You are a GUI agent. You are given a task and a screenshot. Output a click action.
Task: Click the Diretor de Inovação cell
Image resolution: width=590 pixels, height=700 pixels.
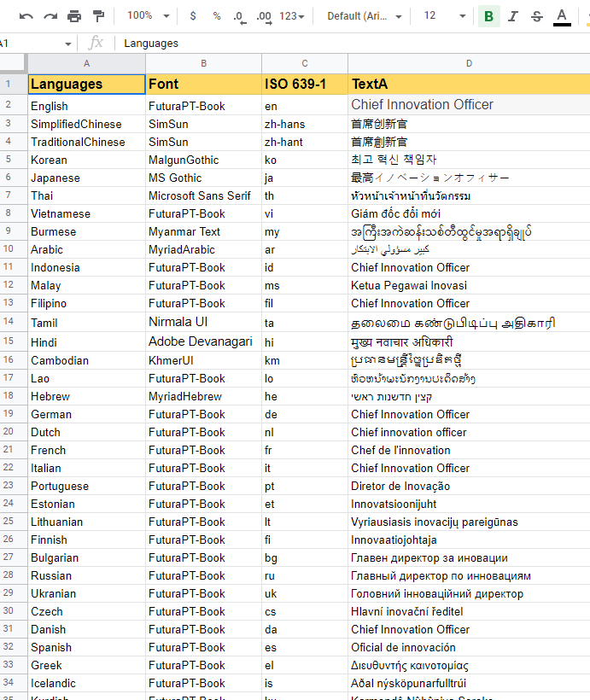(x=469, y=486)
